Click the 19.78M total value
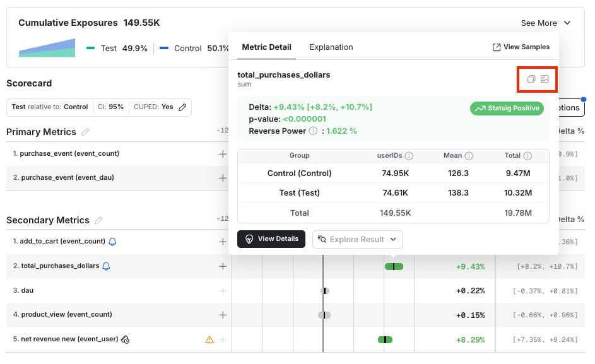595x364 pixels. point(518,213)
